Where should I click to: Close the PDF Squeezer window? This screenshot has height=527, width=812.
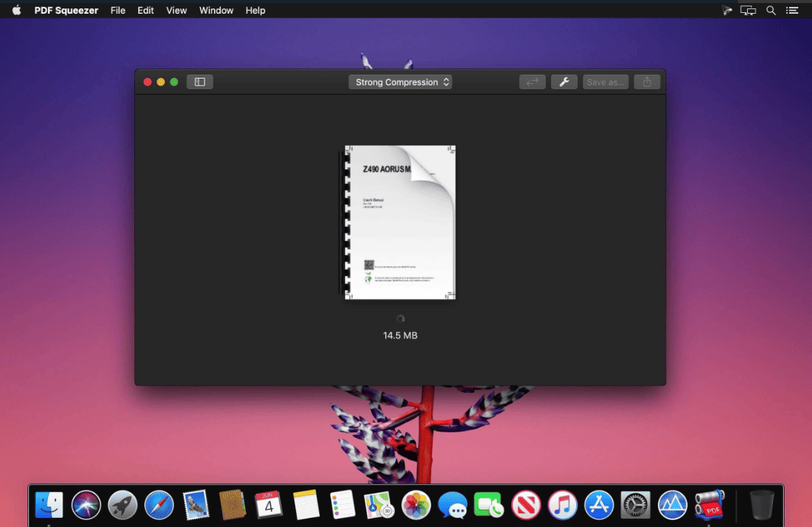[x=147, y=82]
